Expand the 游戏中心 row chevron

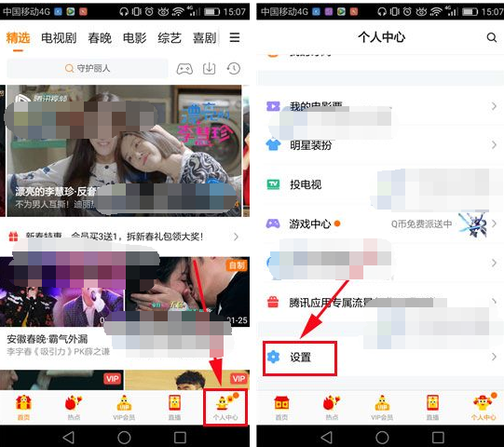tap(494, 223)
